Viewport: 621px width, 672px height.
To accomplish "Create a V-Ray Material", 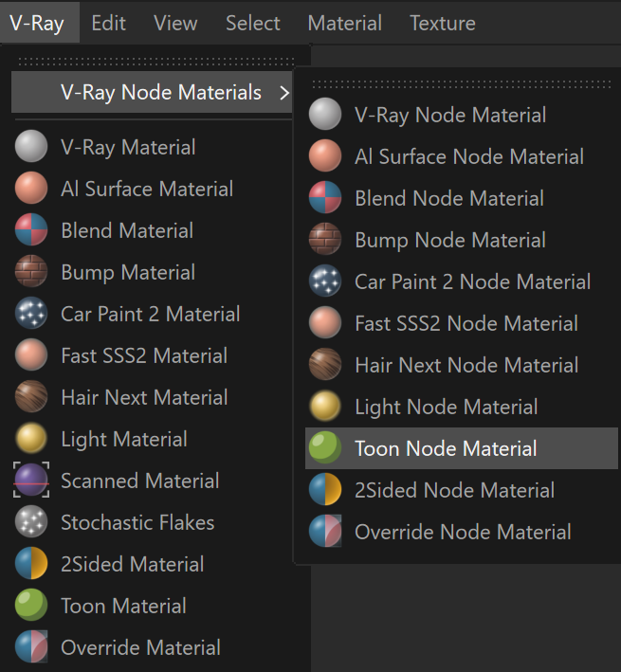I will click(x=152, y=147).
